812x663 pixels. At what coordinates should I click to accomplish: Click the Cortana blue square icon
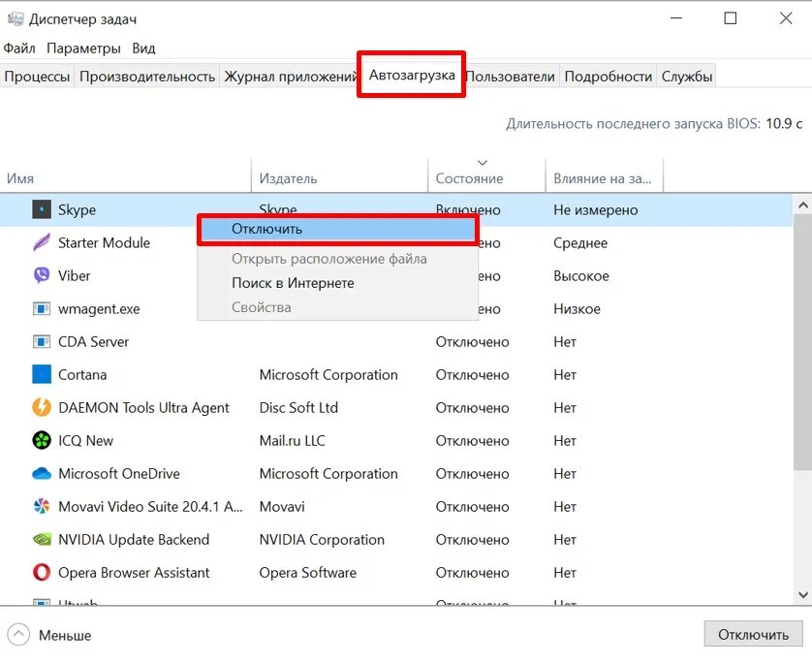click(42, 374)
